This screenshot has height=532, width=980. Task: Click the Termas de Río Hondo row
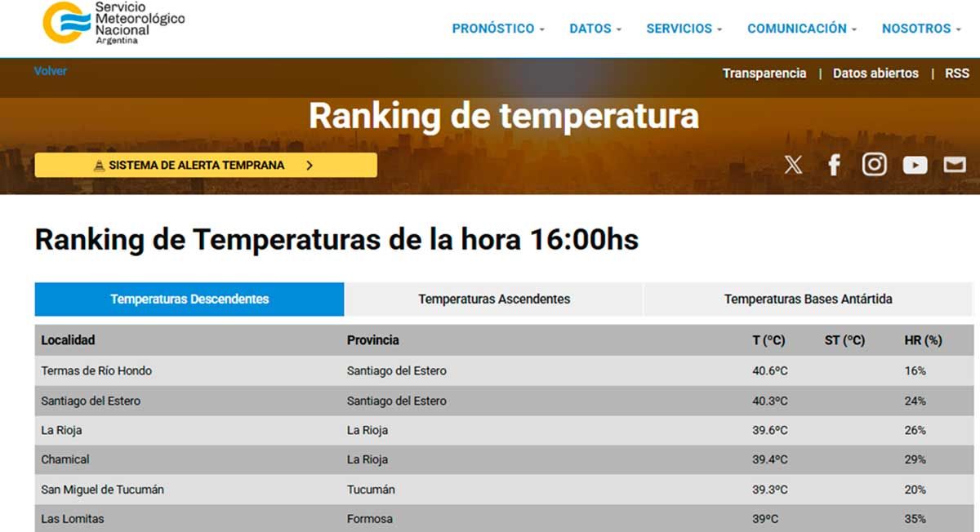(96, 371)
